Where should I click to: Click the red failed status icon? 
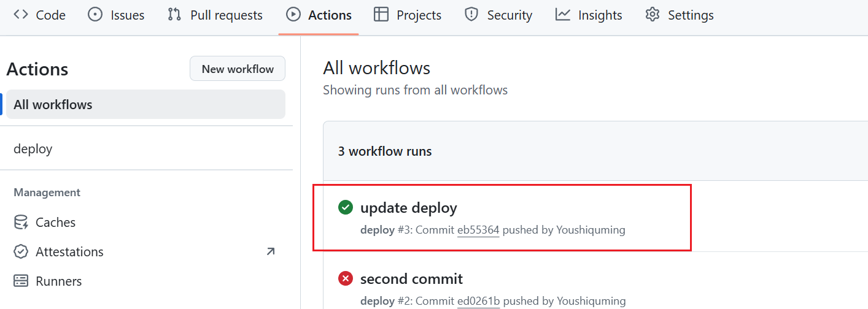pos(346,279)
